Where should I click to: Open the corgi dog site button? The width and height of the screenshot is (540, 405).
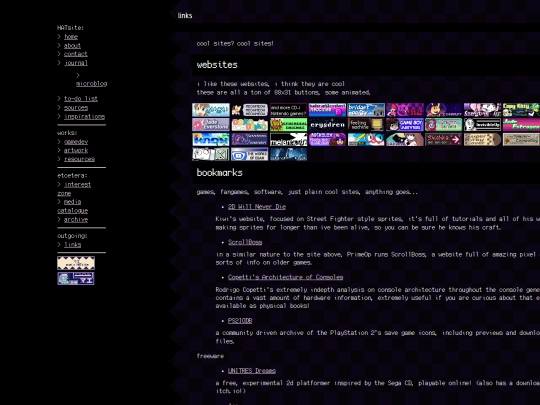250,110
